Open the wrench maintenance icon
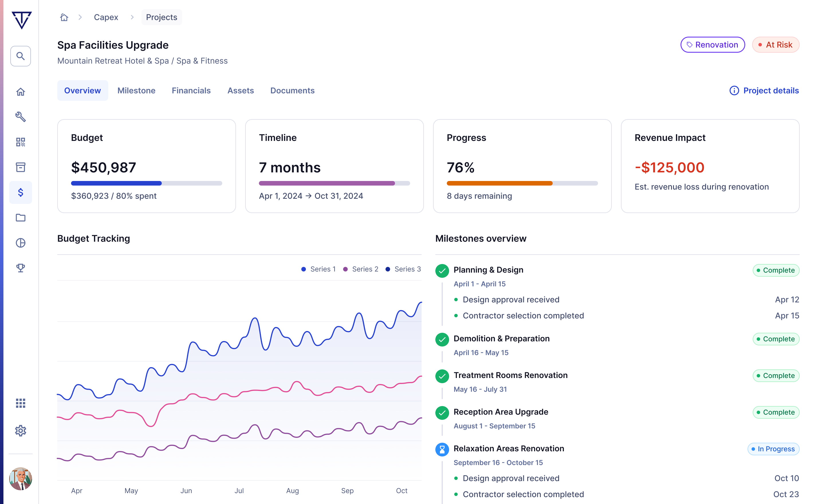 click(x=20, y=117)
